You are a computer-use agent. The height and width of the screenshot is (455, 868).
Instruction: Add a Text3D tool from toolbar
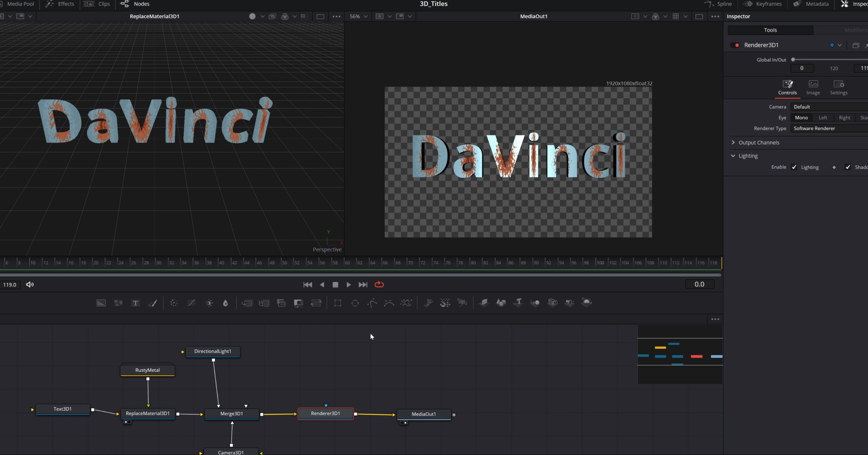[518, 302]
